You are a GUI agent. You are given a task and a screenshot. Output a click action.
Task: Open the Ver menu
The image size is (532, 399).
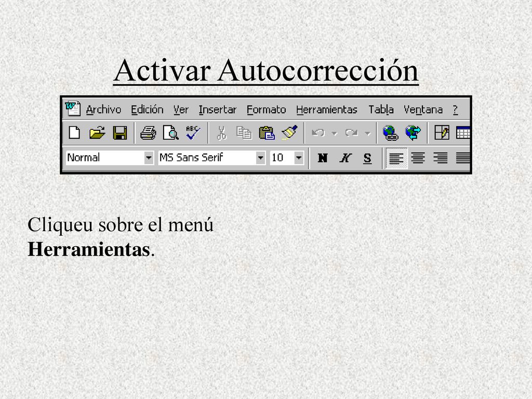[181, 110]
